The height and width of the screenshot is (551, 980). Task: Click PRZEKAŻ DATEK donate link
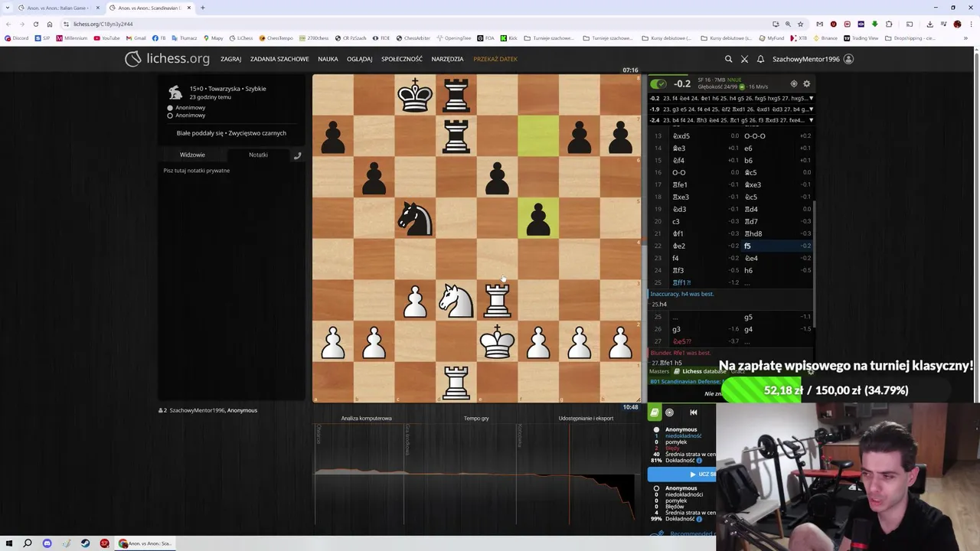click(x=495, y=59)
